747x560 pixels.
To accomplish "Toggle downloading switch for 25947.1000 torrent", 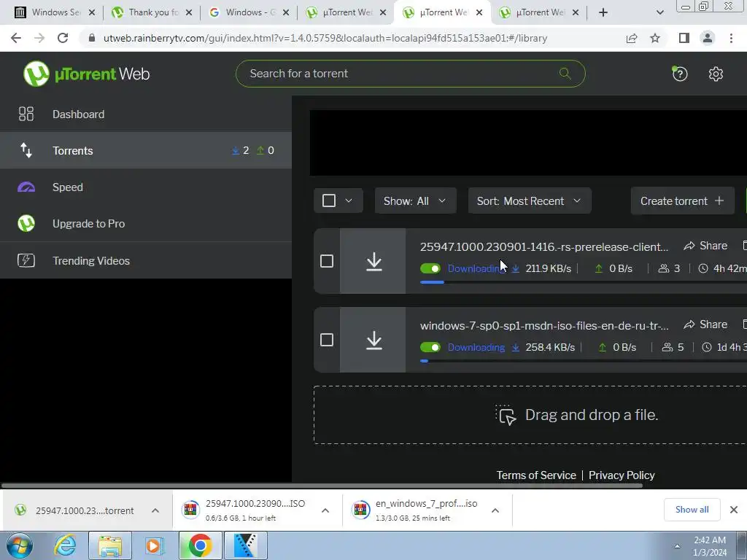I will (x=430, y=268).
